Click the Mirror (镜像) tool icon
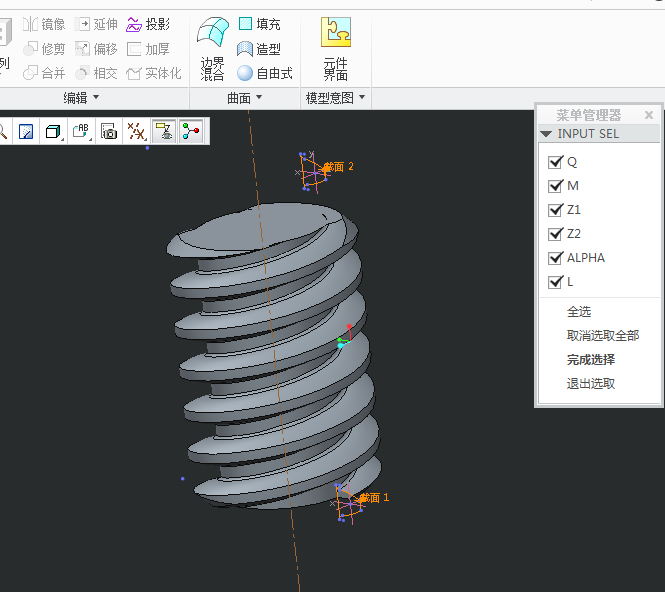This screenshot has height=592, width=665. click(31, 24)
